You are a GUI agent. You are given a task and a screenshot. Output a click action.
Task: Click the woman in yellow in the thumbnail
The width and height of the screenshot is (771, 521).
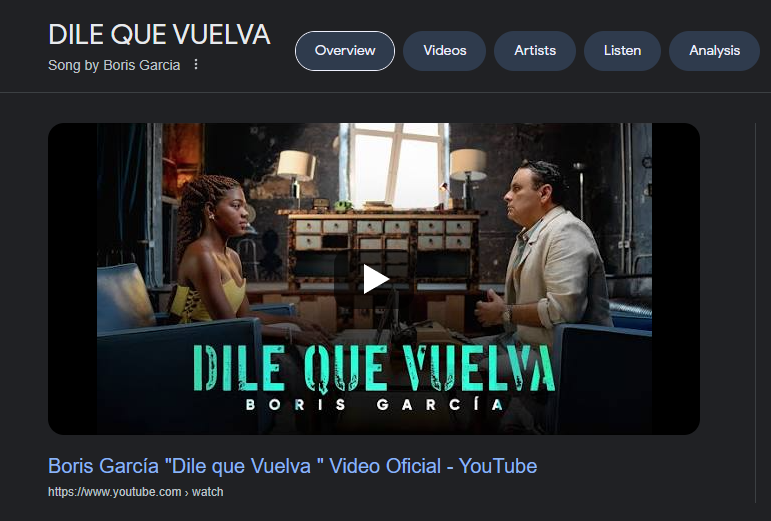[216, 256]
